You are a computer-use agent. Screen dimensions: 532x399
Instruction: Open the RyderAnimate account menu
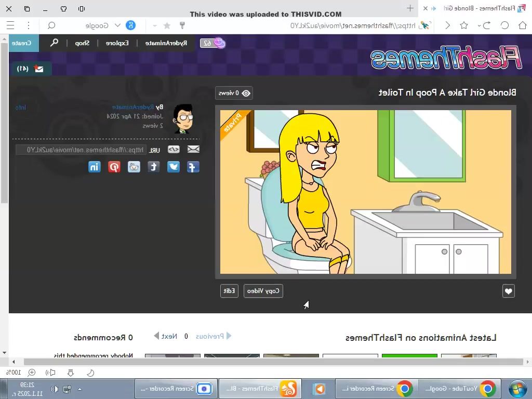pyautogui.click(x=166, y=43)
